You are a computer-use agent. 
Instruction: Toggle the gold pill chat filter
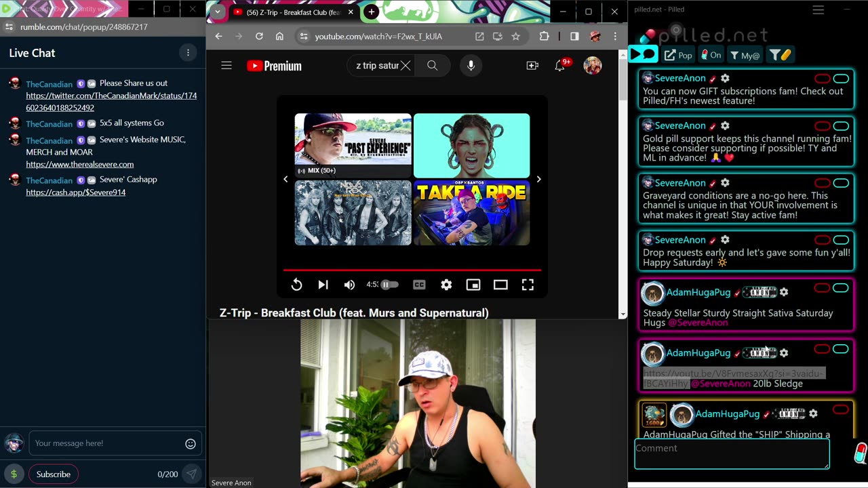(780, 55)
